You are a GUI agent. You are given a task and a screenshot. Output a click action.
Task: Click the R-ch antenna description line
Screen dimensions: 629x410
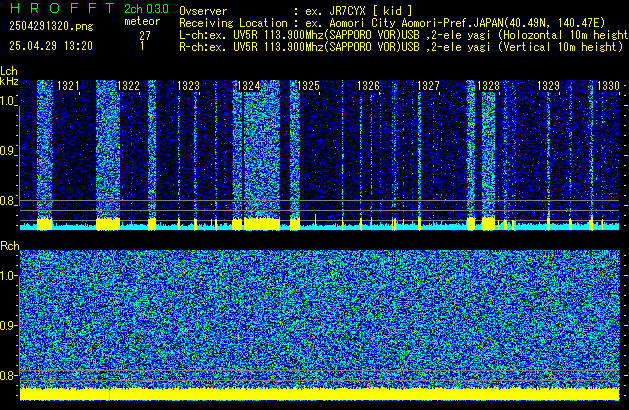(401, 47)
